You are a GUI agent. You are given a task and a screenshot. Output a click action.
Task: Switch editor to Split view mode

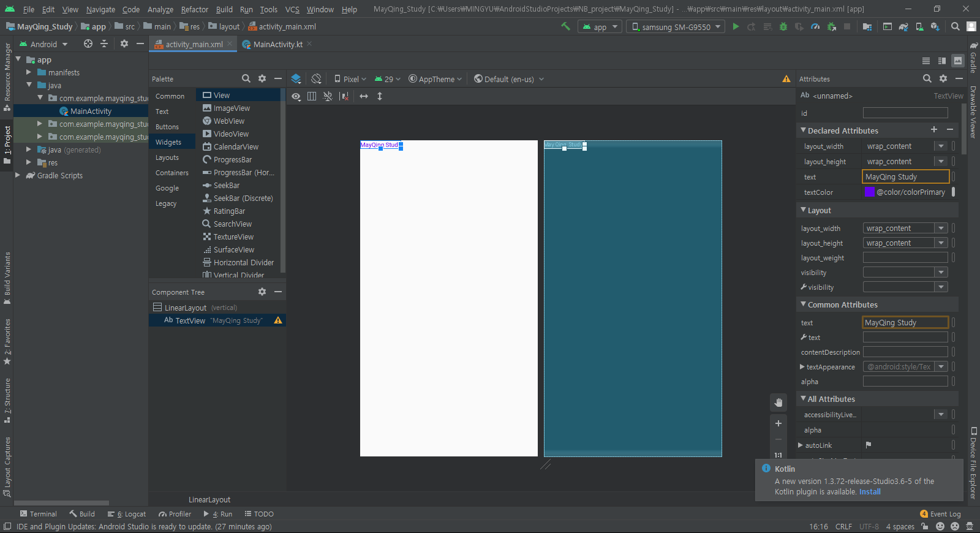942,61
